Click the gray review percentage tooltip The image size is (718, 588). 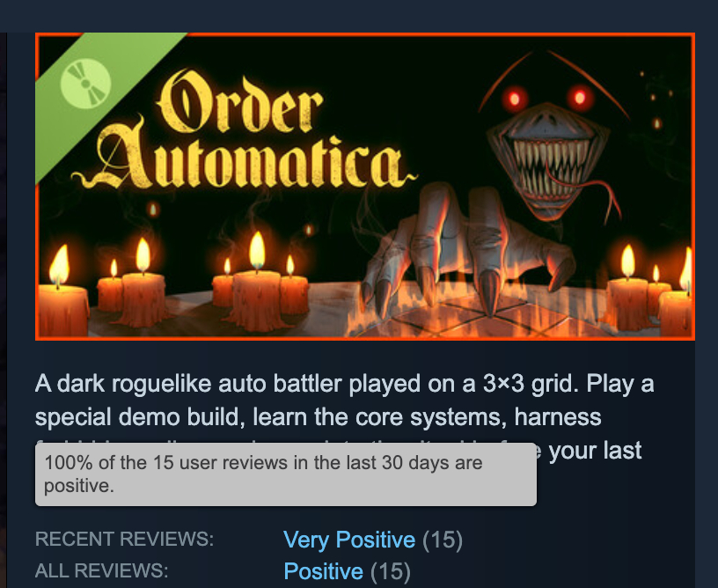[x=286, y=474]
